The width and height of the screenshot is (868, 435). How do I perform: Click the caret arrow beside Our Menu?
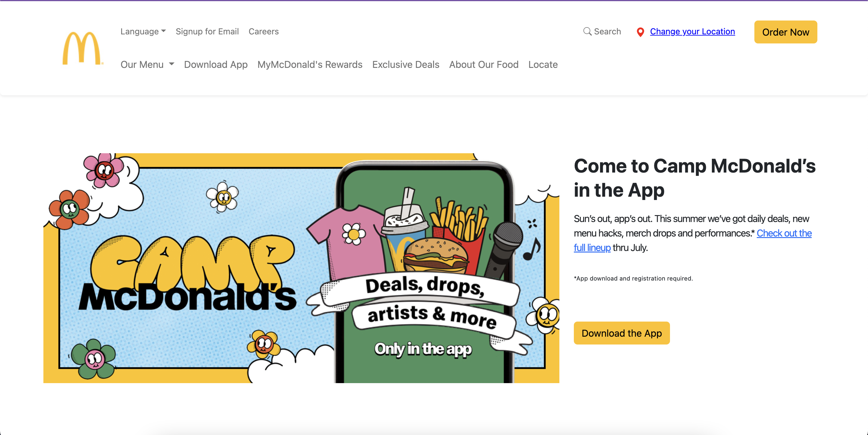pyautogui.click(x=171, y=64)
